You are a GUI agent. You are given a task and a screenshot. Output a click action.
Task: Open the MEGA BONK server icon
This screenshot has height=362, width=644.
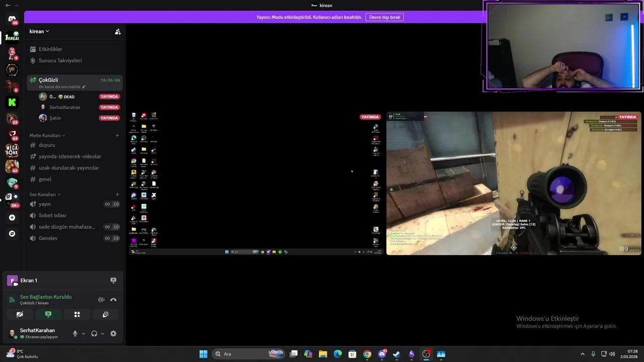12,150
